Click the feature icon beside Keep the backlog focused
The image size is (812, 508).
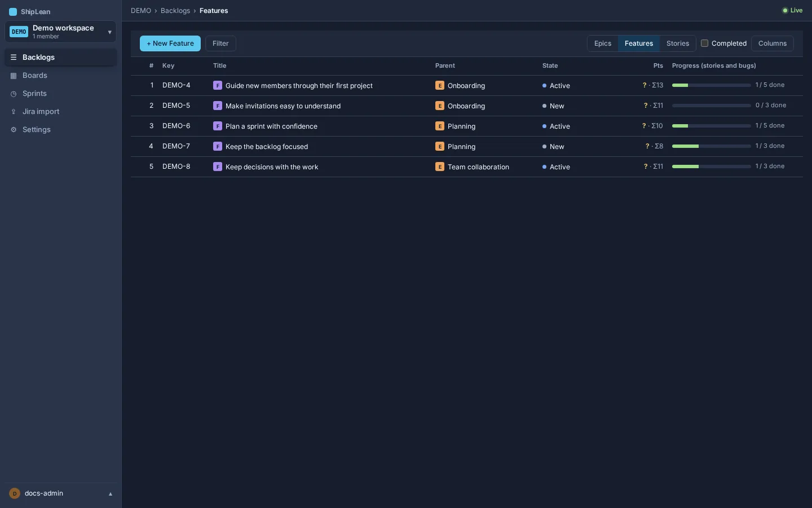pyautogui.click(x=218, y=146)
